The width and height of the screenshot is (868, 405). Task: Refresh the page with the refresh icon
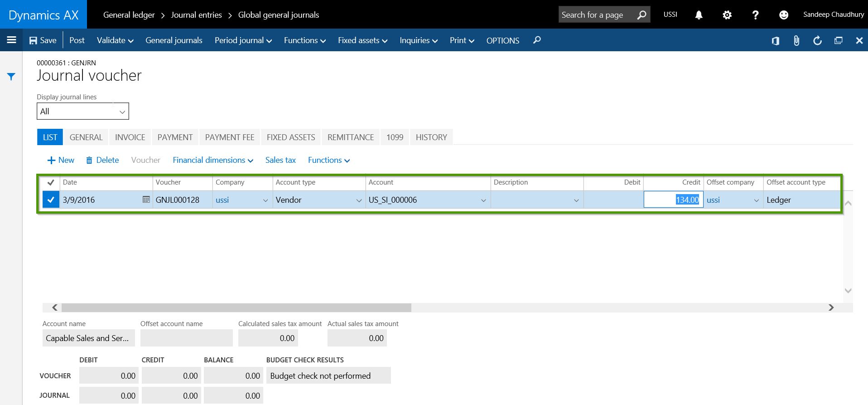(x=817, y=40)
